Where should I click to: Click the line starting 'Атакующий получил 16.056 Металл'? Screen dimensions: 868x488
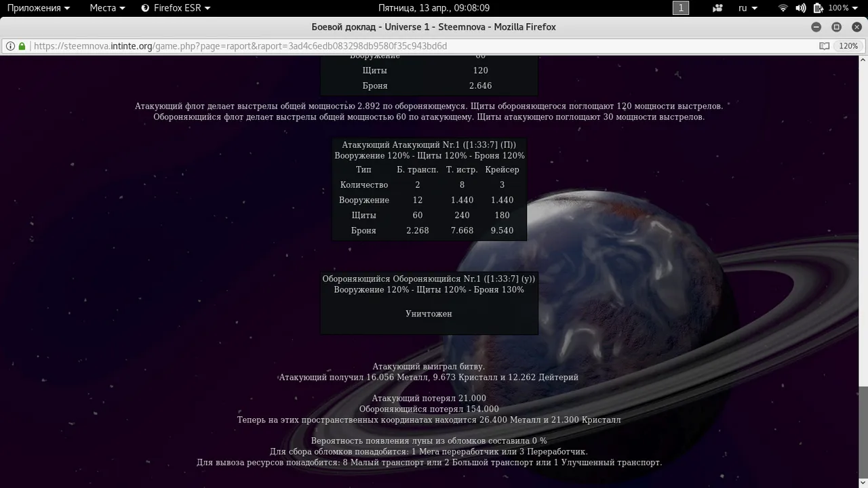pos(429,378)
